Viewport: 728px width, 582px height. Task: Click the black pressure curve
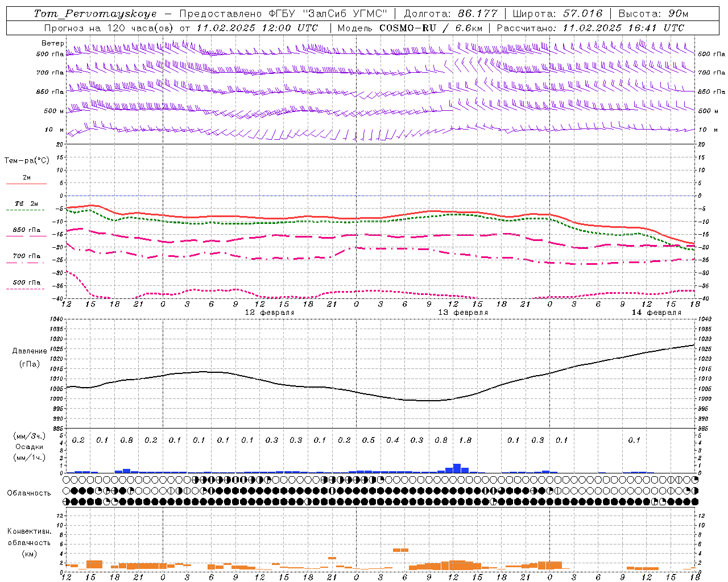pyautogui.click(x=381, y=396)
